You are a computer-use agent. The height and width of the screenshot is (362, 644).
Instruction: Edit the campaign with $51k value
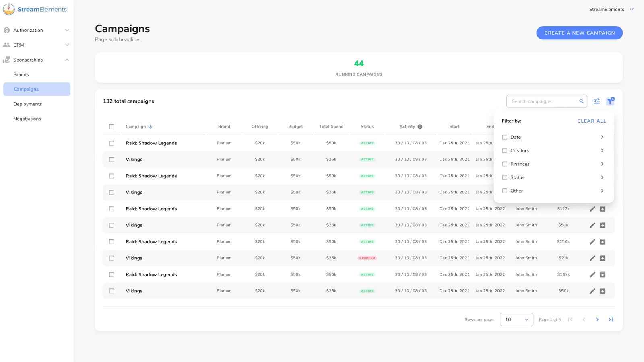[x=592, y=225]
